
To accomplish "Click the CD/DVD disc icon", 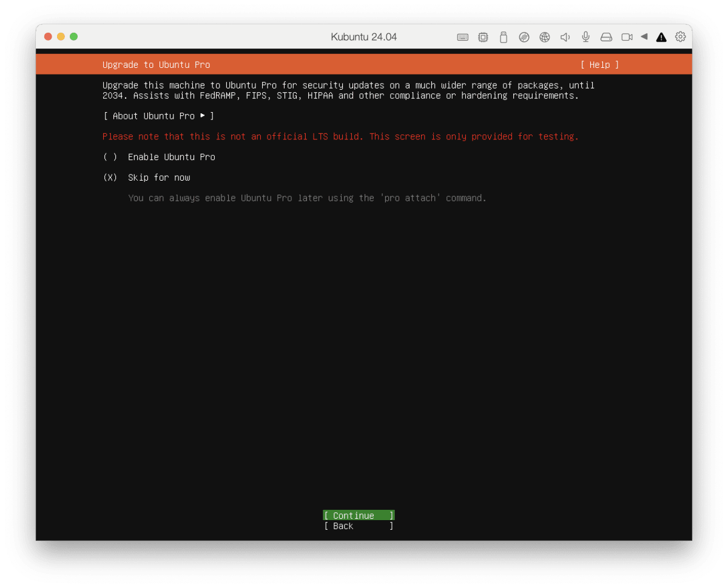I will [x=524, y=37].
